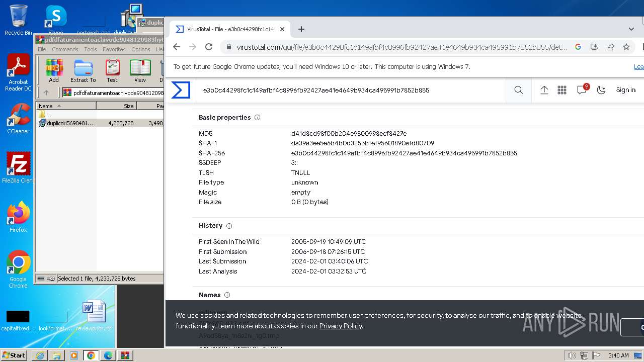Click the WinRAR Add archive icon
Image resolution: width=644 pixels, height=362 pixels.
click(54, 71)
